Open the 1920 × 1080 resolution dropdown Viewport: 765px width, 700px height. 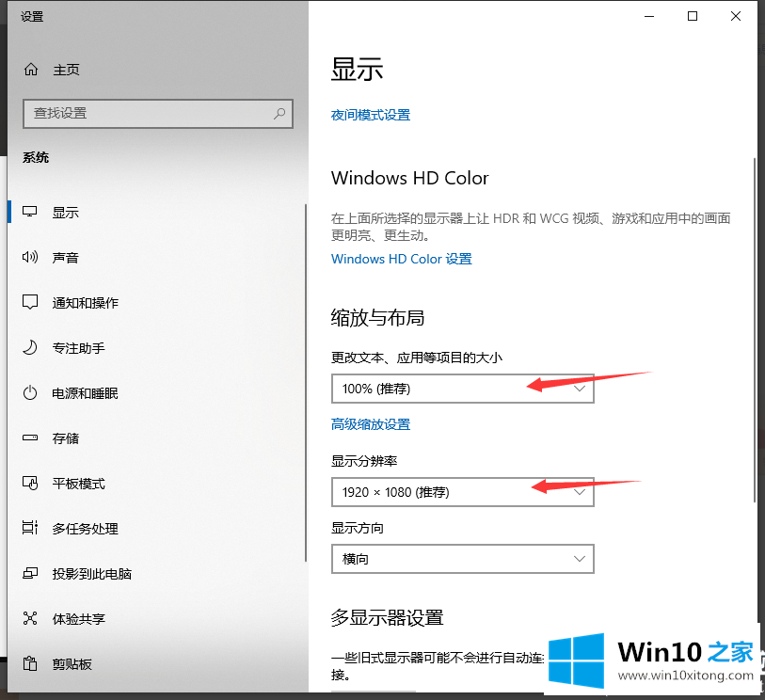click(x=463, y=492)
